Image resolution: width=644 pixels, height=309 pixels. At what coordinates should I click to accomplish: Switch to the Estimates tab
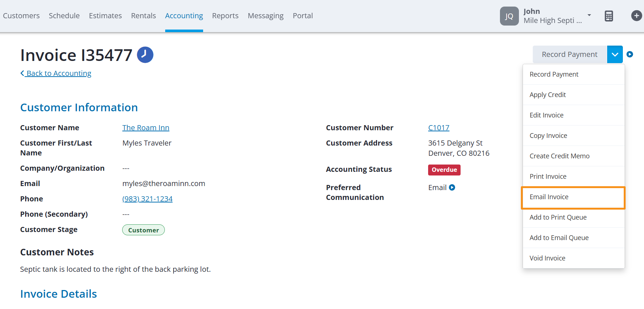105,16
